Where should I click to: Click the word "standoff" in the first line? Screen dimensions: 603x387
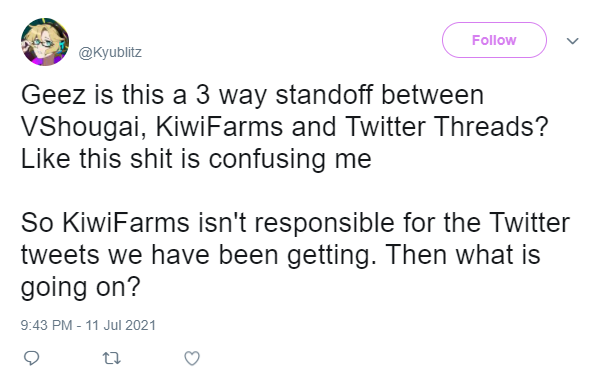coord(324,94)
